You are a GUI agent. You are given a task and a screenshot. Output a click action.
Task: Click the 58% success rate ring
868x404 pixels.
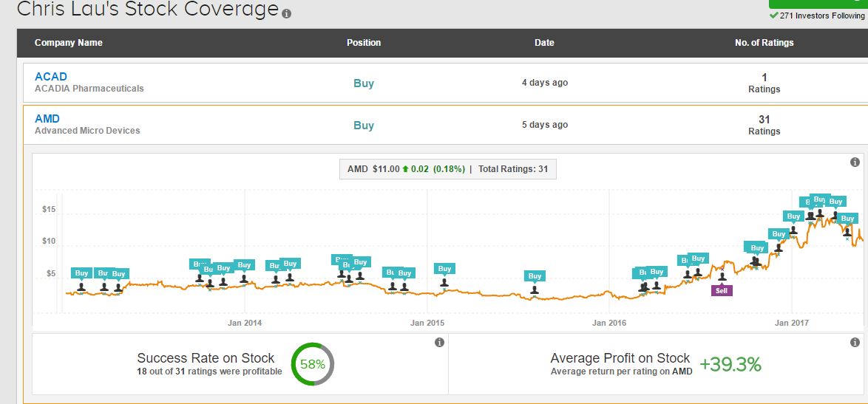pos(313,364)
